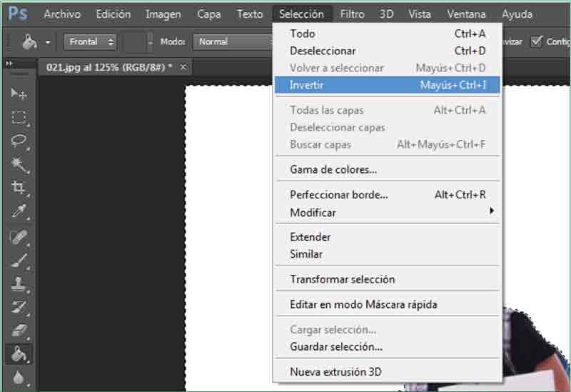Click Guardar selección menu entry
This screenshot has width=571, height=392.
(336, 347)
